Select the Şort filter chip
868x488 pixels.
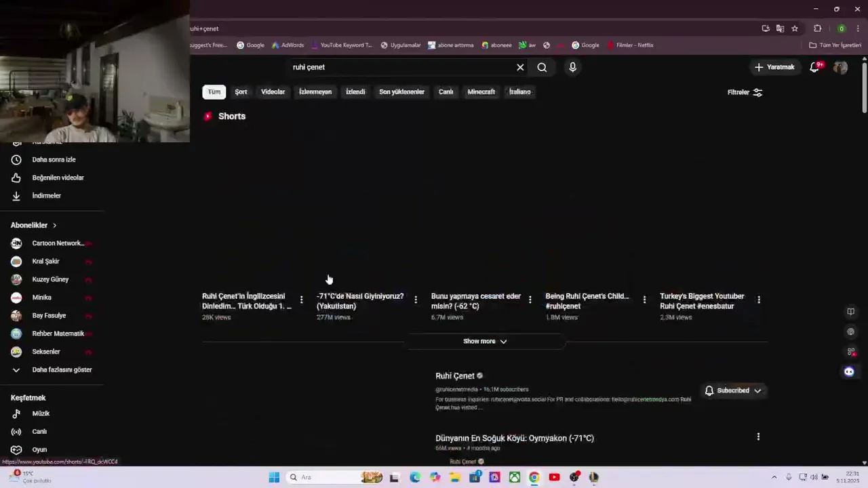click(241, 91)
